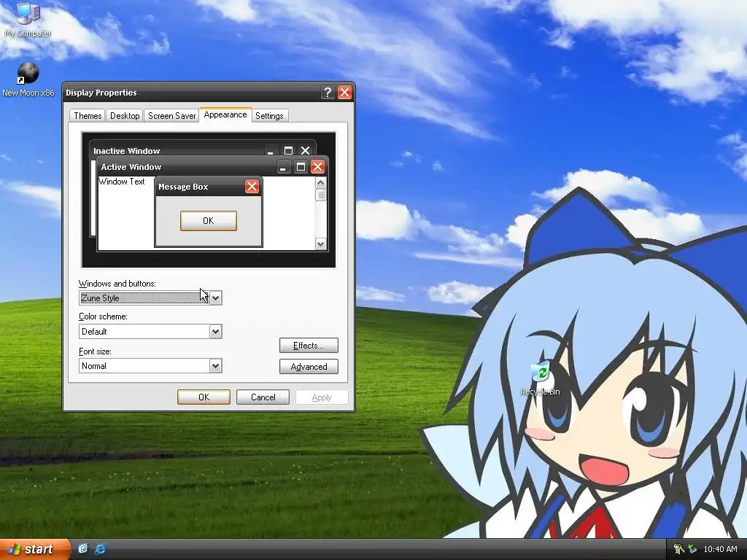Launch Internet Explorer from quick launch
This screenshot has height=560, width=747.
pyautogui.click(x=100, y=549)
